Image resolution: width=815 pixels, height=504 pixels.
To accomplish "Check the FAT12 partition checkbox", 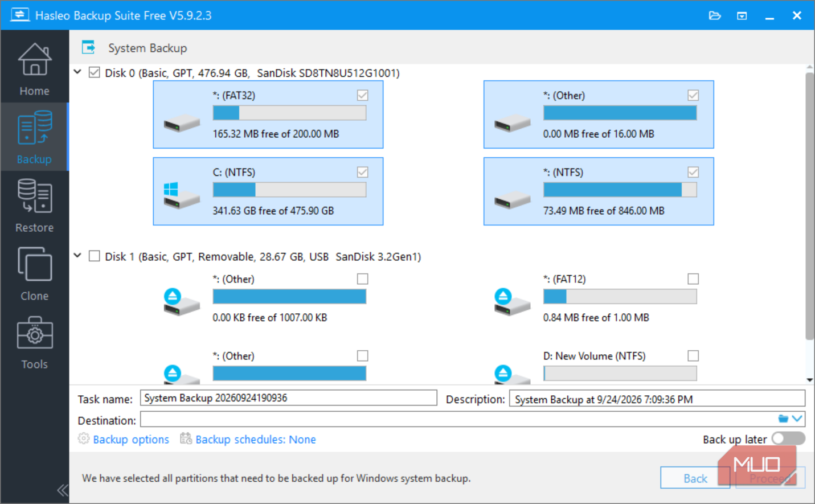I will (x=693, y=278).
